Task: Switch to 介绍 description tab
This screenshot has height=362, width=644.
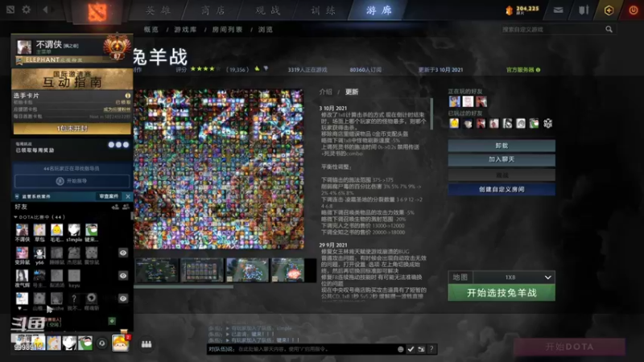Action: (326, 92)
